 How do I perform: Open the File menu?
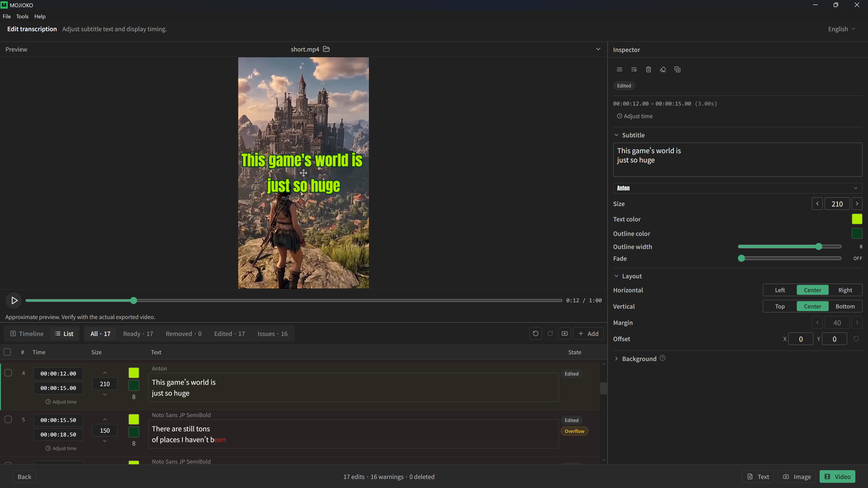(7, 16)
